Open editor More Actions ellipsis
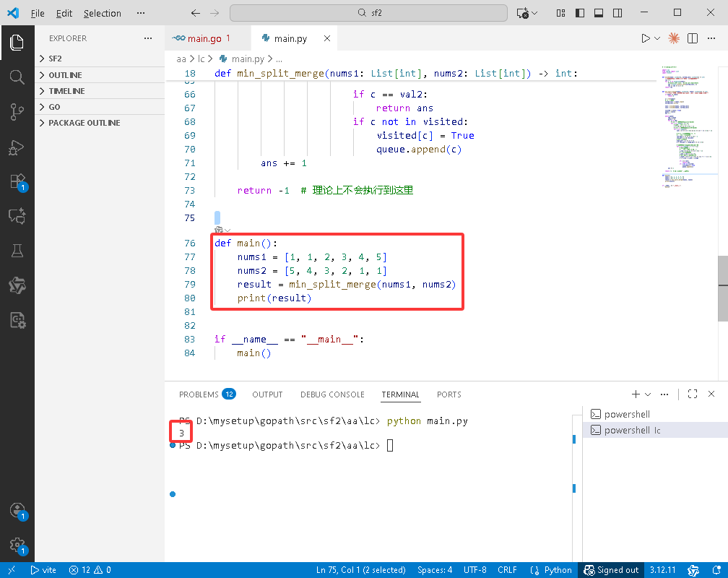The image size is (728, 578). tap(711, 38)
